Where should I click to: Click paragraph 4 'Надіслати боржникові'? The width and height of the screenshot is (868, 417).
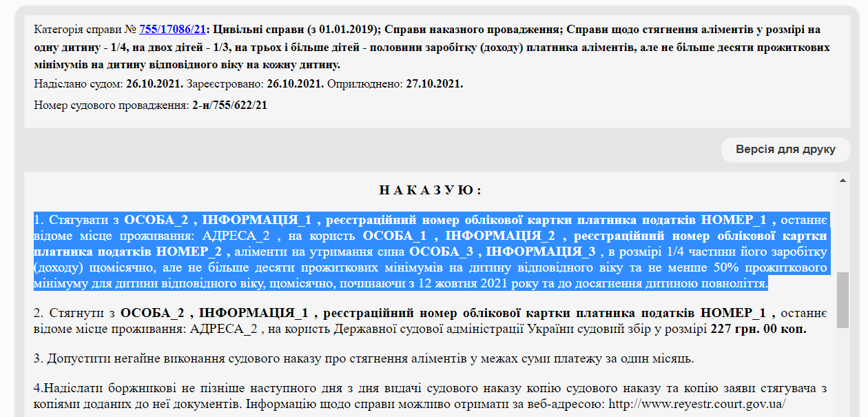tap(431, 396)
